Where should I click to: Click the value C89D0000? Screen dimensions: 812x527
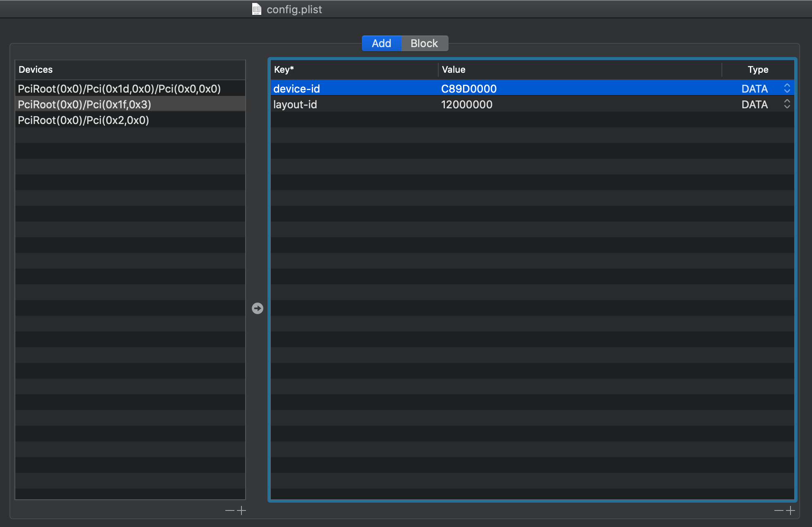click(x=469, y=88)
